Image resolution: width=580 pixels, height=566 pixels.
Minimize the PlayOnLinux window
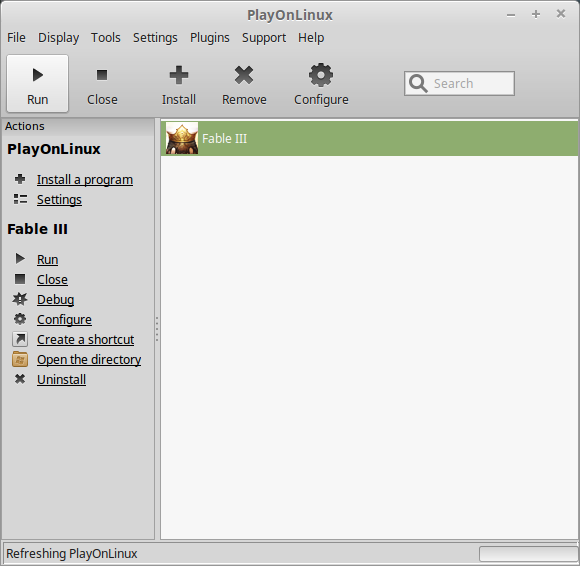tap(511, 15)
